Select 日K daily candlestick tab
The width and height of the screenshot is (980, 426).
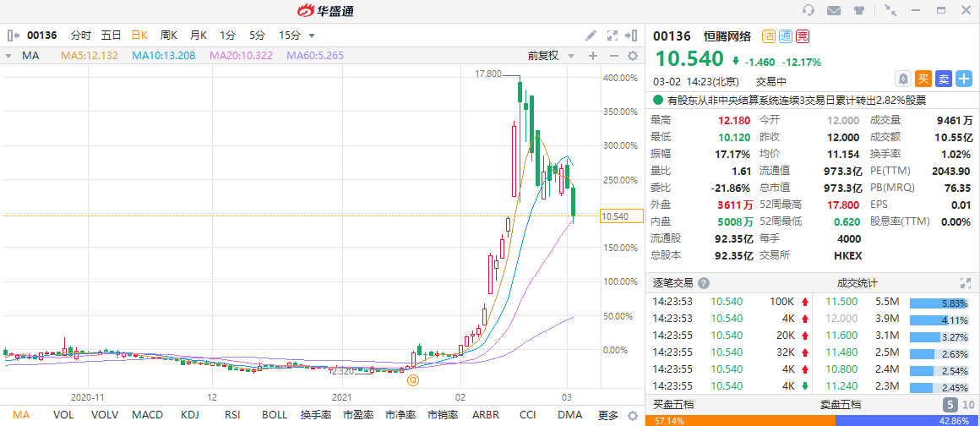(140, 35)
